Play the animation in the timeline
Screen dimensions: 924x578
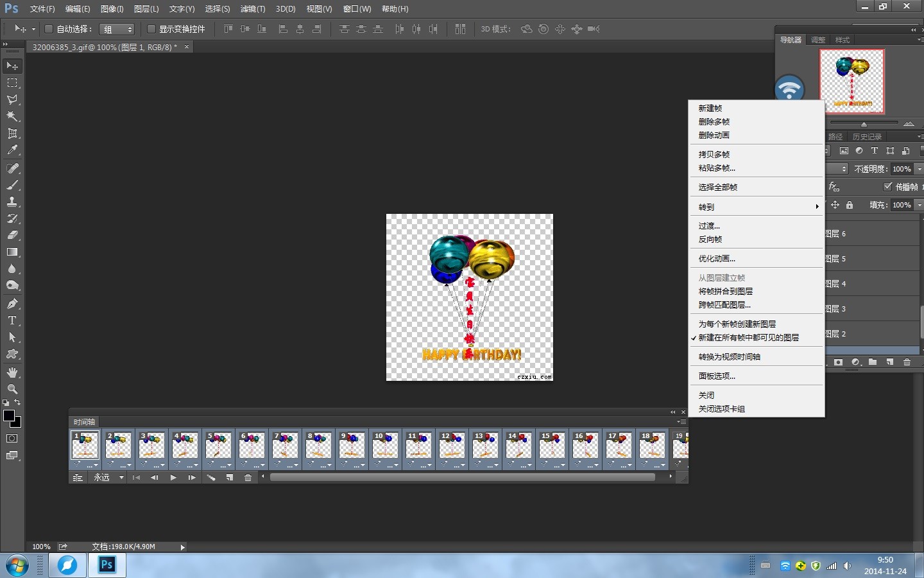click(x=173, y=478)
